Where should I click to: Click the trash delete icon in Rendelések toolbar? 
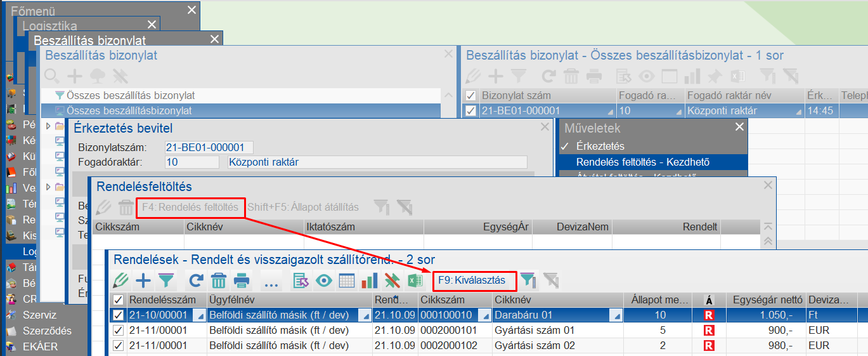click(218, 280)
